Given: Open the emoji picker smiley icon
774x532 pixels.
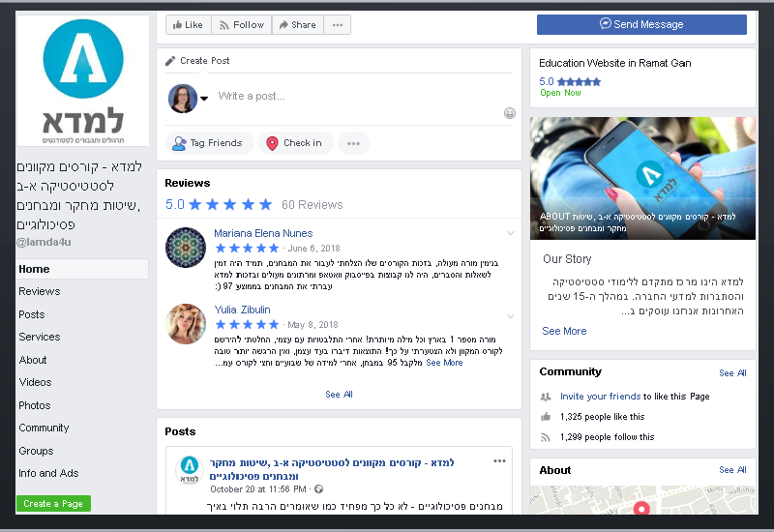Looking at the screenshot, I should coord(510,113).
